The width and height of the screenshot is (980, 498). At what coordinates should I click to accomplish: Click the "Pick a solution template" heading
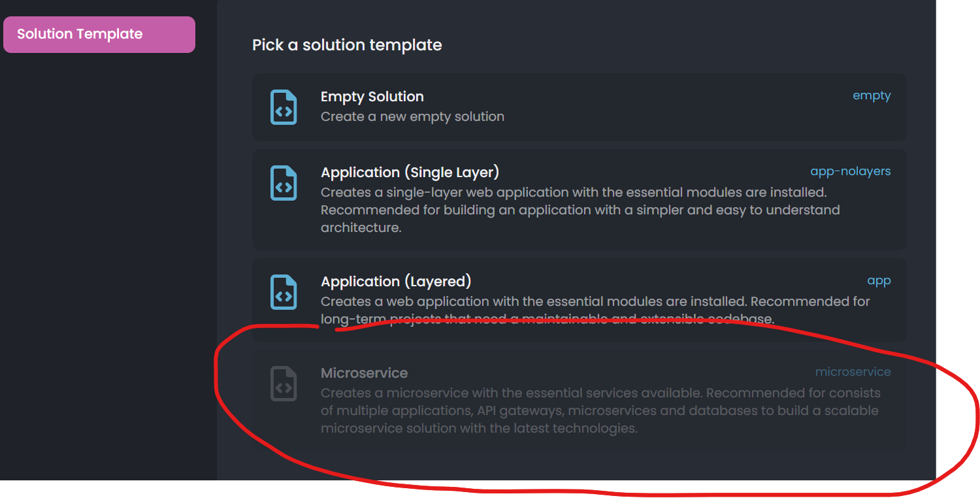tap(347, 45)
